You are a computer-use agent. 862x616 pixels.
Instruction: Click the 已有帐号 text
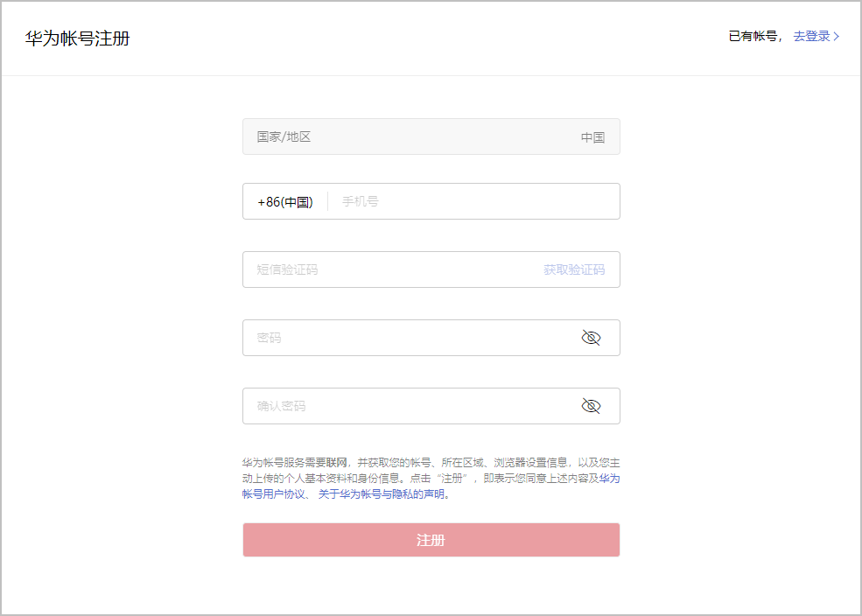tap(752, 36)
